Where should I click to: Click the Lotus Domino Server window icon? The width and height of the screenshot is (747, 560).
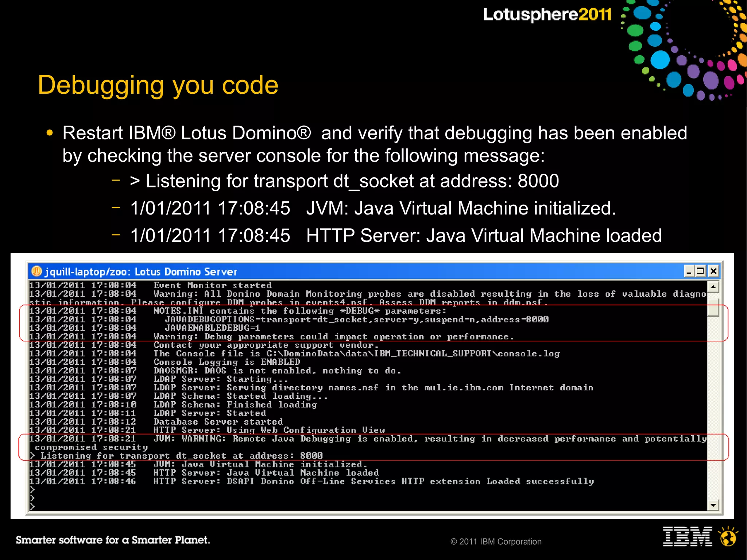[36, 271]
